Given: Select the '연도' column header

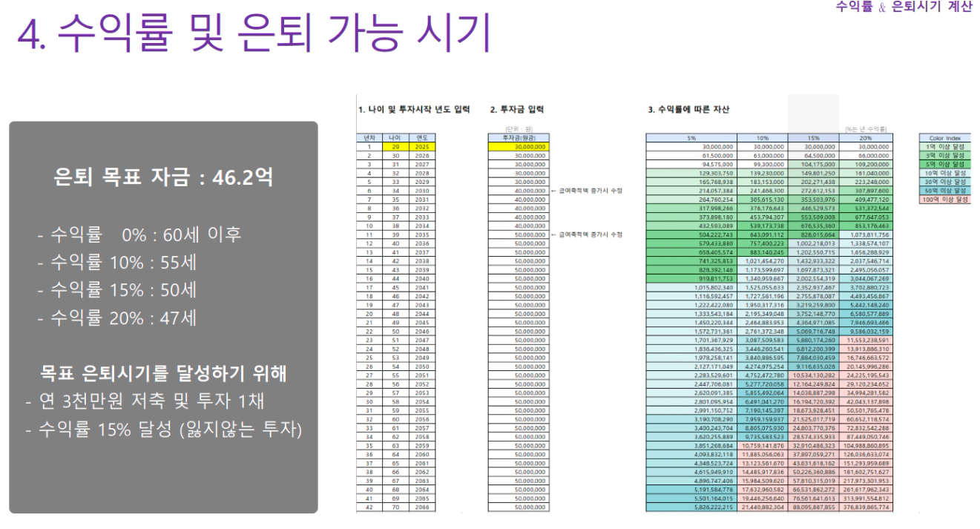Looking at the screenshot, I should (423, 138).
